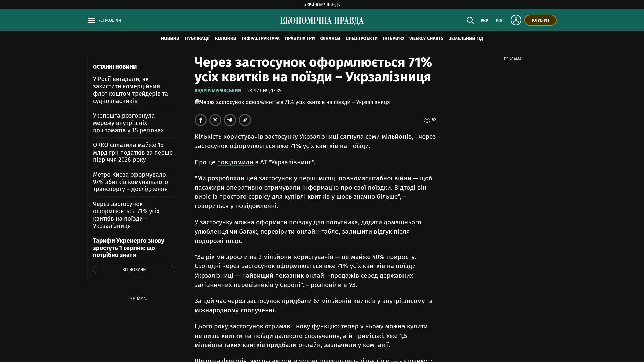
Task: Go to the Колонки section
Action: 226,39
